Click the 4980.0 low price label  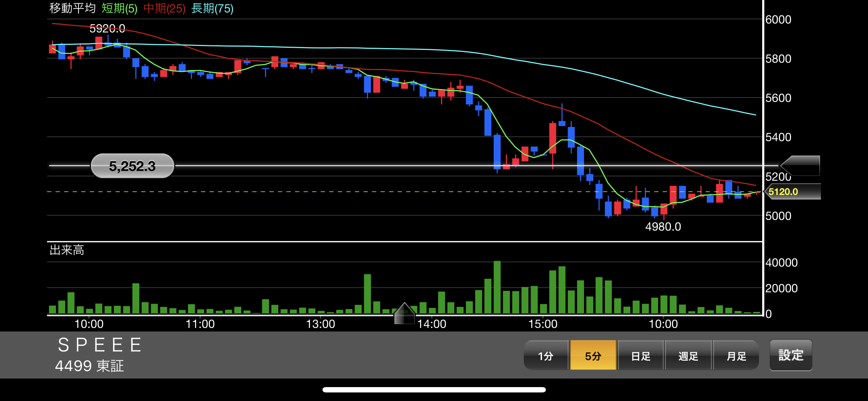tap(663, 227)
